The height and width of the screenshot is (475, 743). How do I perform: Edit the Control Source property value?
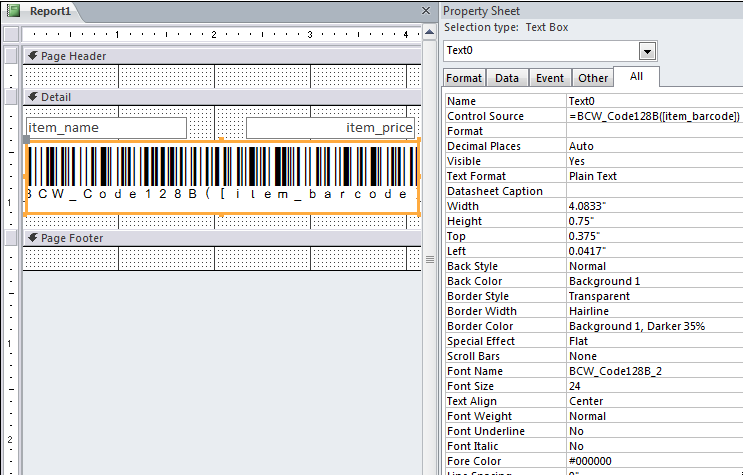pyautogui.click(x=655, y=116)
